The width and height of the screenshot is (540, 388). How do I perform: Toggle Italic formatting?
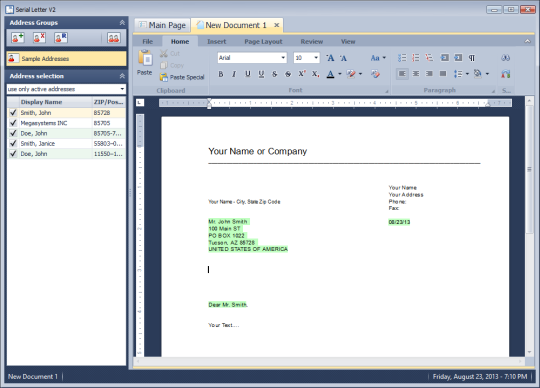coord(234,74)
